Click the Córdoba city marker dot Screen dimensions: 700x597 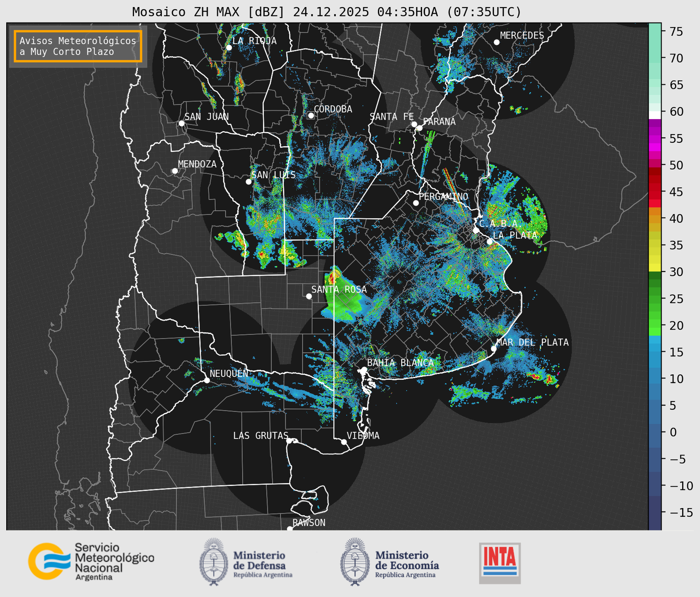(x=311, y=115)
